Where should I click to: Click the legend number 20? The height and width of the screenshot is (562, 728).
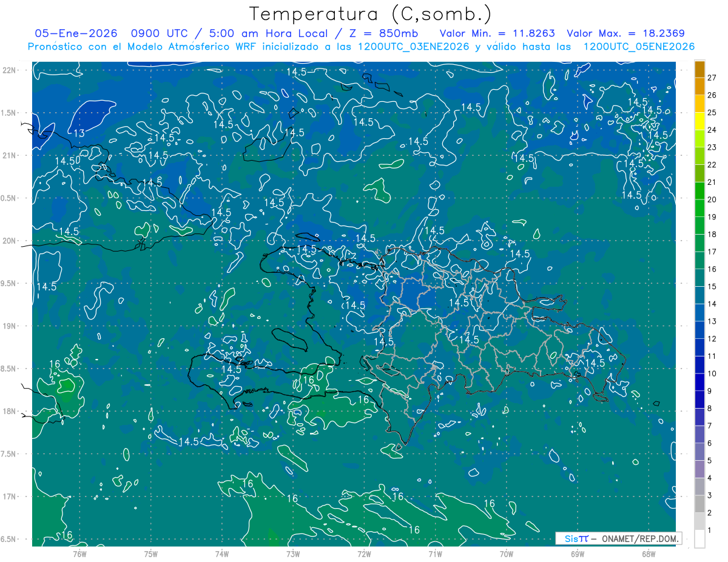pyautogui.click(x=712, y=199)
